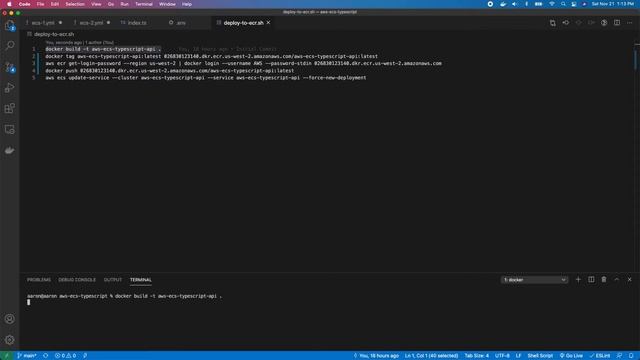Open the Manage gear icon
Image resolution: width=640 pixels, height=360 pixels.
click(x=9, y=340)
